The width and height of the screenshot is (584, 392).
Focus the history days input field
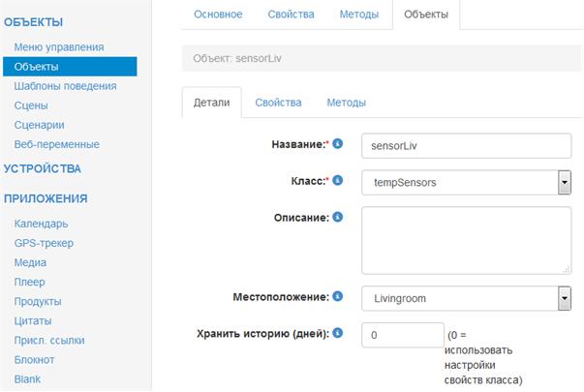[x=402, y=336]
